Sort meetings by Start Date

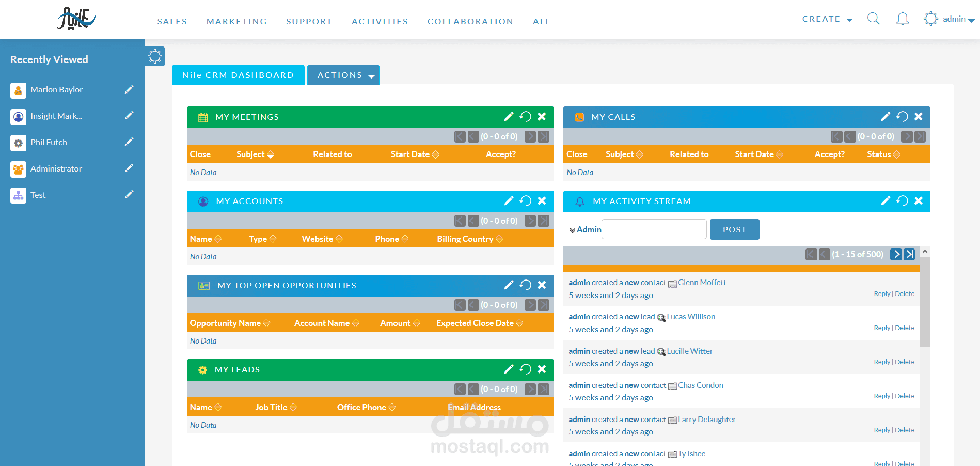415,154
